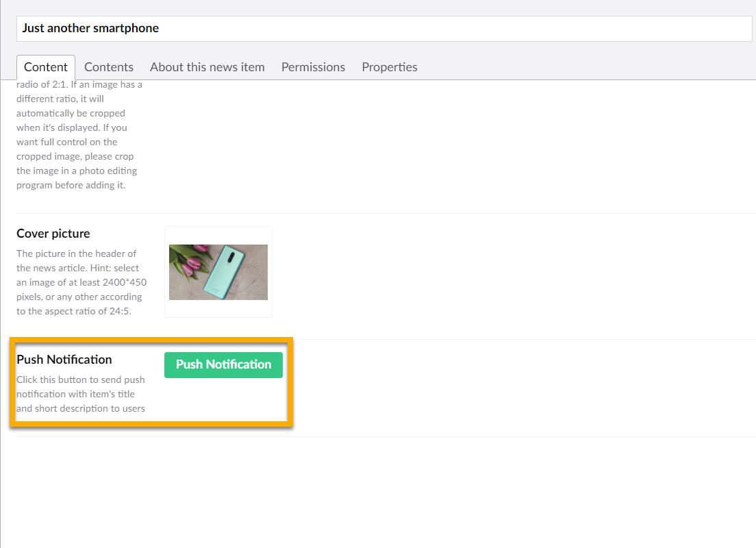Click the Push Notification section heading
Viewport: 756px width, 548px height.
[x=64, y=360]
